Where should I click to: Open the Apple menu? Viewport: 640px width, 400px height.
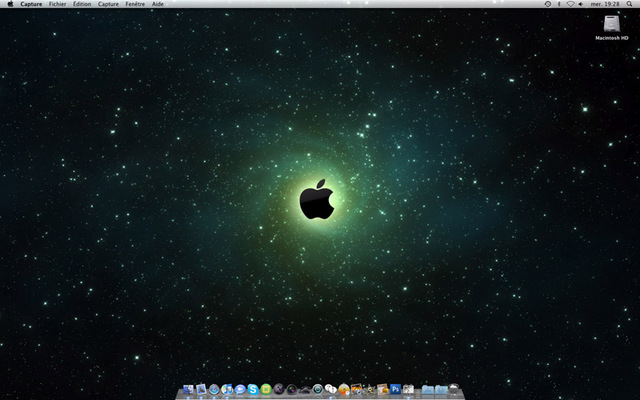point(10,4)
